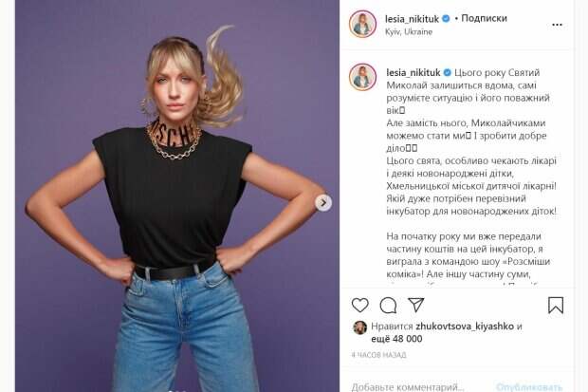Viewport: 588px width, 392px height.
Task: View the ещё 48 000 likes list
Action: 396,339
